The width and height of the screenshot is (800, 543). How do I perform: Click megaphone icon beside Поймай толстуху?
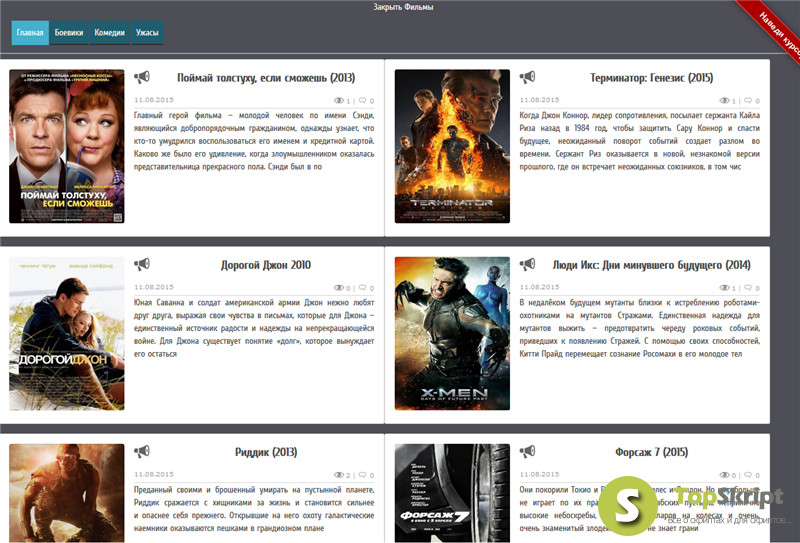coord(142,77)
